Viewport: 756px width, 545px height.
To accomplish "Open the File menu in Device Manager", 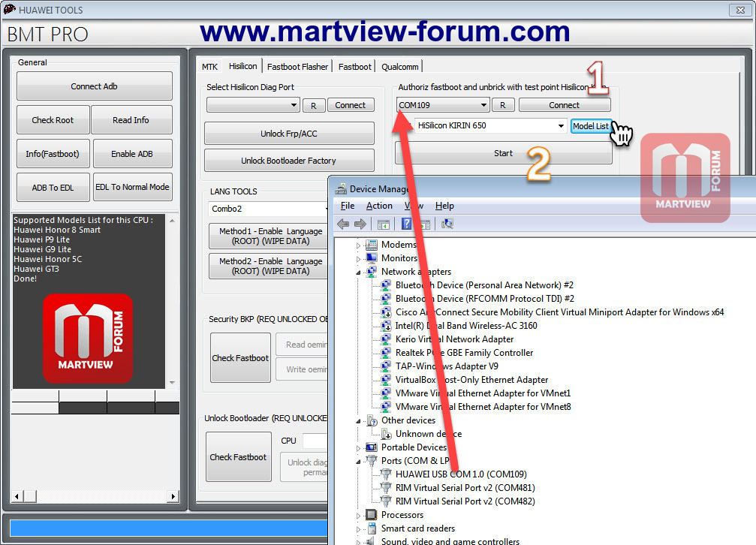I will click(x=347, y=206).
